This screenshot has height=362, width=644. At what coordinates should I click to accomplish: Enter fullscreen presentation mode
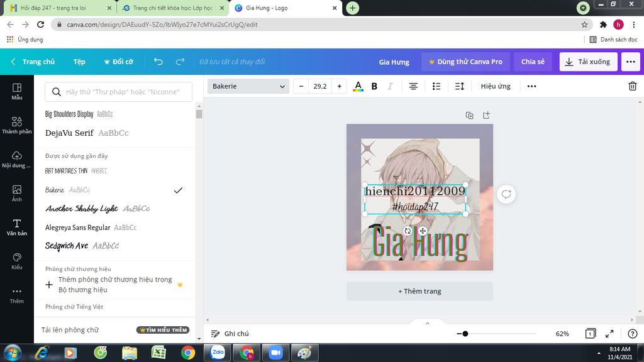click(609, 334)
